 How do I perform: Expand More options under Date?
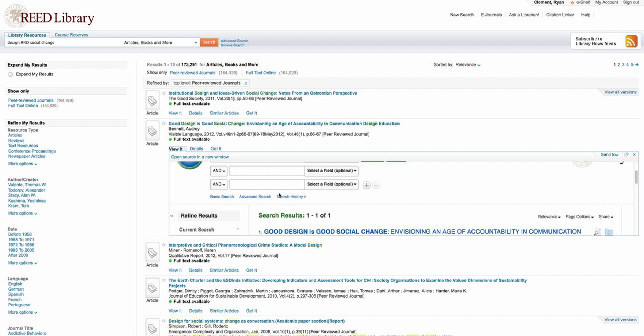(x=23, y=263)
